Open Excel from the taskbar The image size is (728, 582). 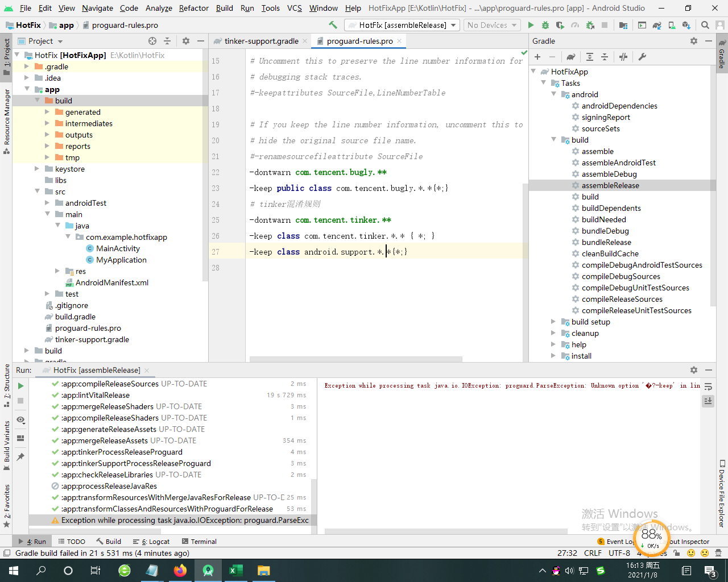235,571
